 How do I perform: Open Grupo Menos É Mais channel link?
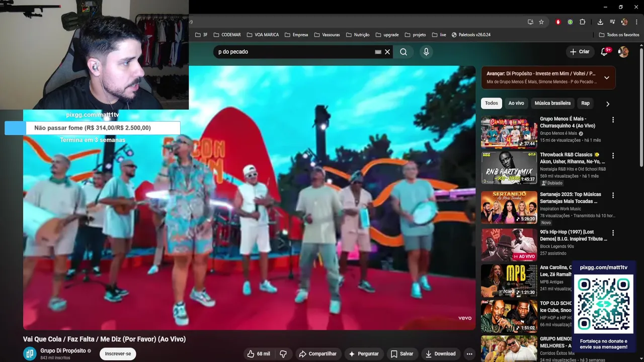tap(558, 133)
